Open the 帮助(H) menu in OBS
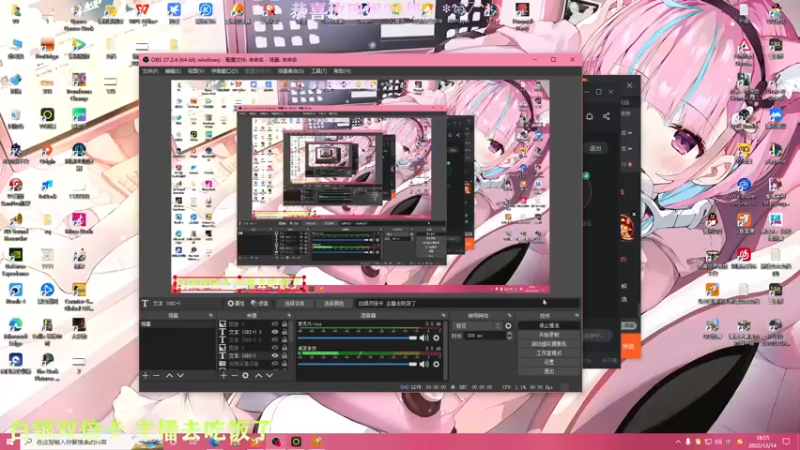800x450 pixels. (342, 71)
